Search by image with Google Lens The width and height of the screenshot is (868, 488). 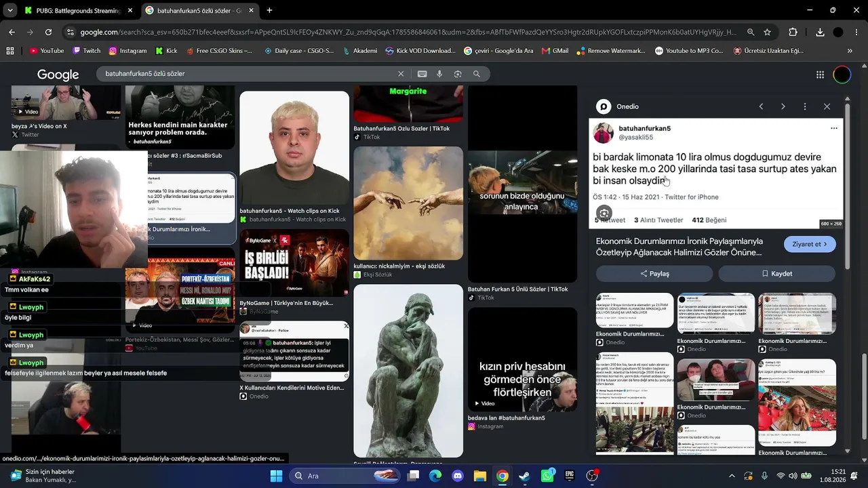point(458,74)
